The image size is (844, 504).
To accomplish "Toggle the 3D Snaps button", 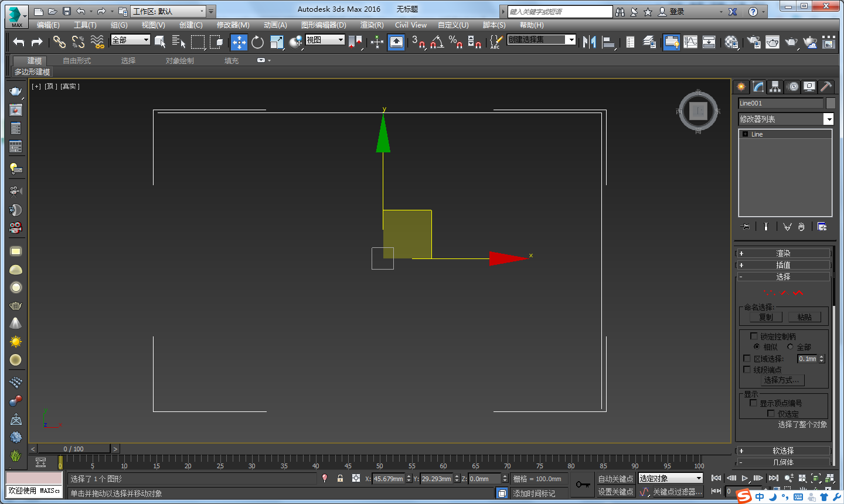I will (418, 42).
